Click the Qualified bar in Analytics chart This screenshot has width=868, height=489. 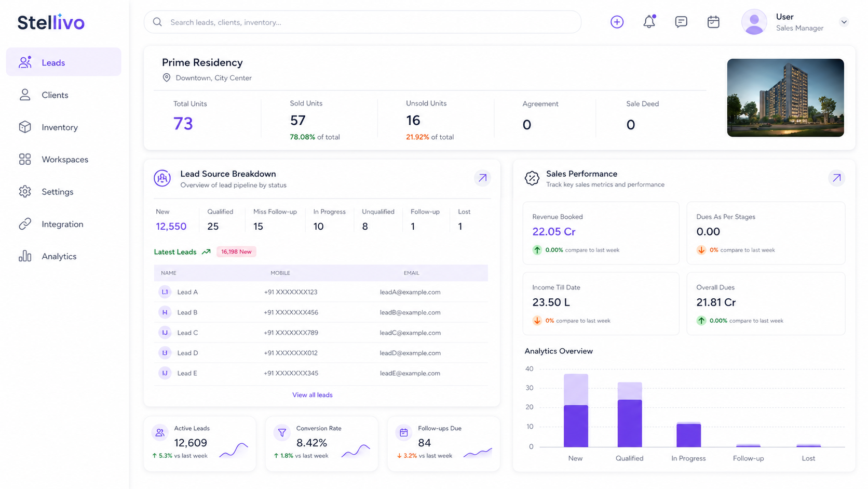coord(630,414)
